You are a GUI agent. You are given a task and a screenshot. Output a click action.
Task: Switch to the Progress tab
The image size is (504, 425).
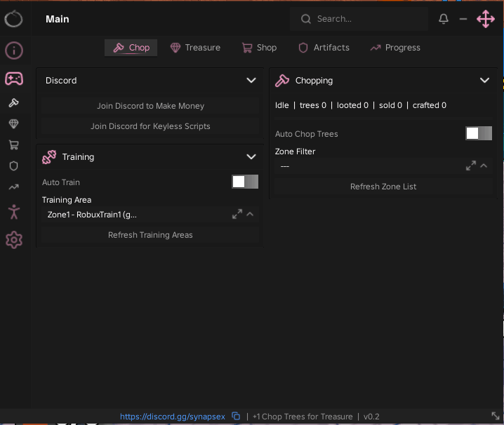tap(395, 48)
